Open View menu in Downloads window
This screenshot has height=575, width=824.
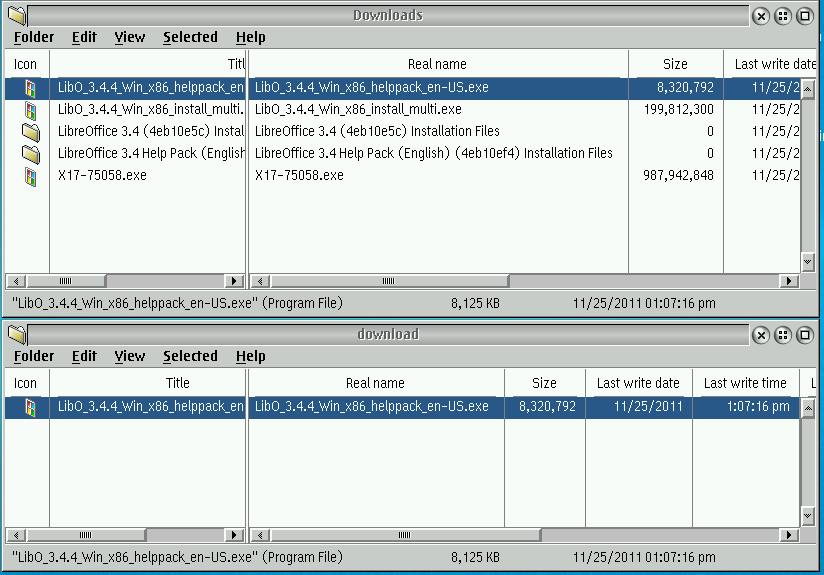[129, 37]
